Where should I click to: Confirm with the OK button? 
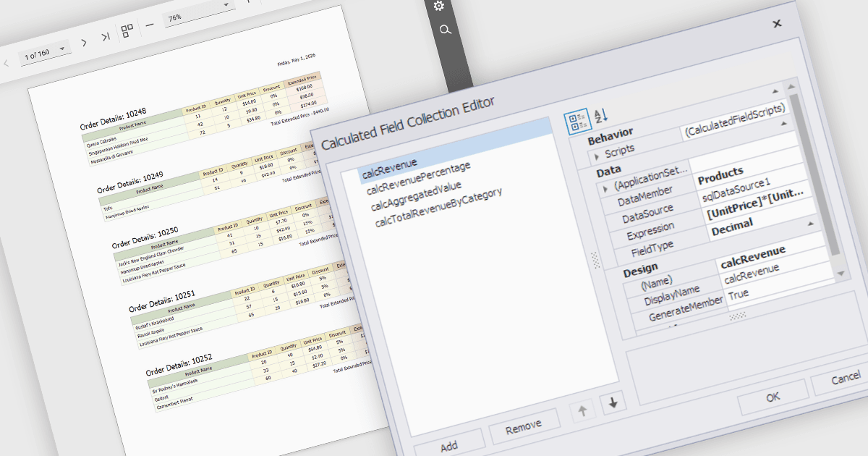[773, 397]
